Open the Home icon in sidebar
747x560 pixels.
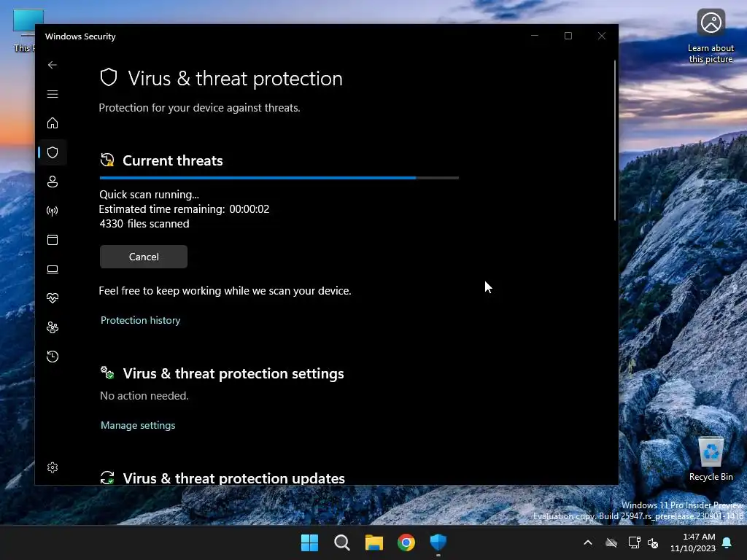tap(53, 123)
